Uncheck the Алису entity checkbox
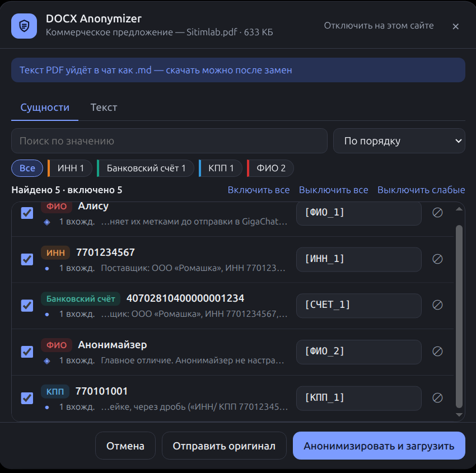This screenshot has width=476, height=473. click(x=27, y=213)
